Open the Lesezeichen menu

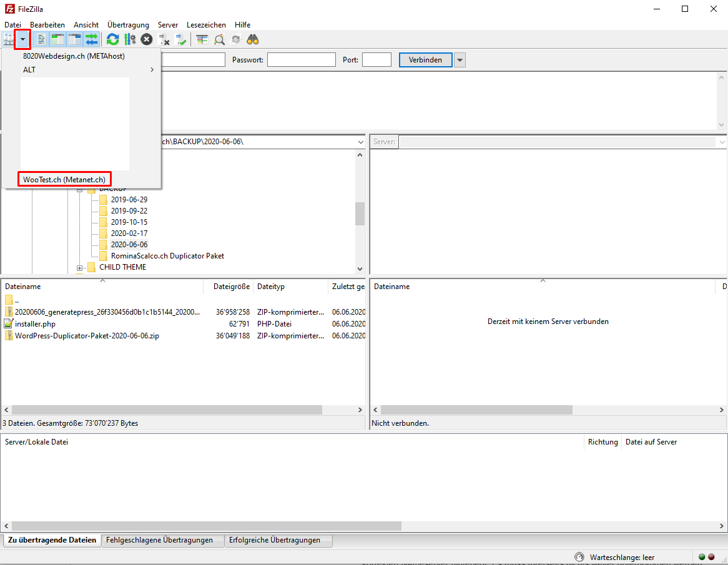[x=206, y=24]
